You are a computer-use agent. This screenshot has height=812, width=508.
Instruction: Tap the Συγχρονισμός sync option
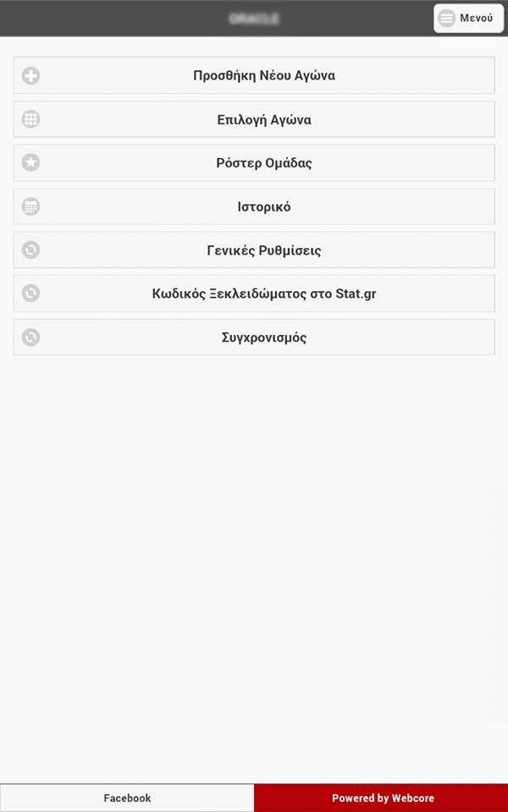point(263,337)
